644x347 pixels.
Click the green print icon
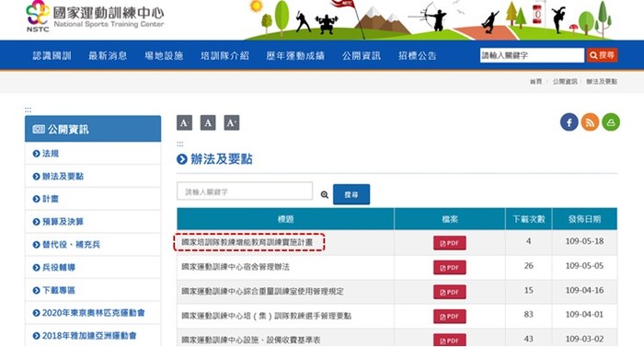611,122
